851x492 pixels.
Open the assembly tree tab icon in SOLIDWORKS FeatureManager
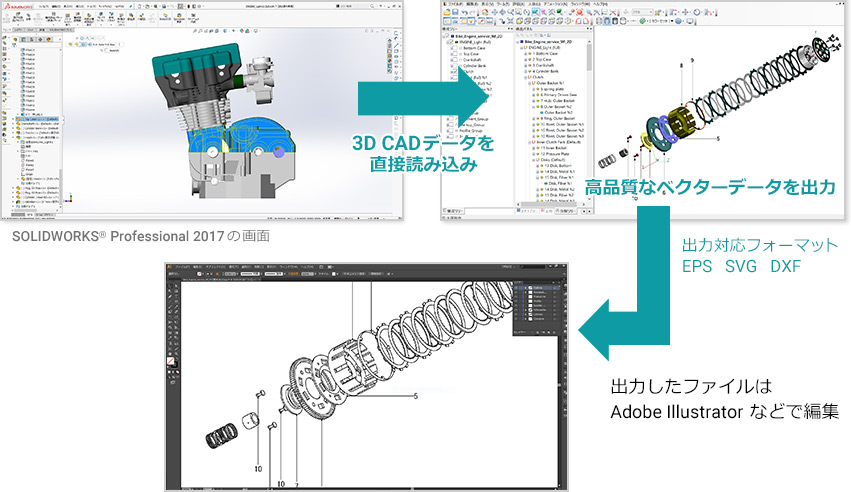(15, 40)
